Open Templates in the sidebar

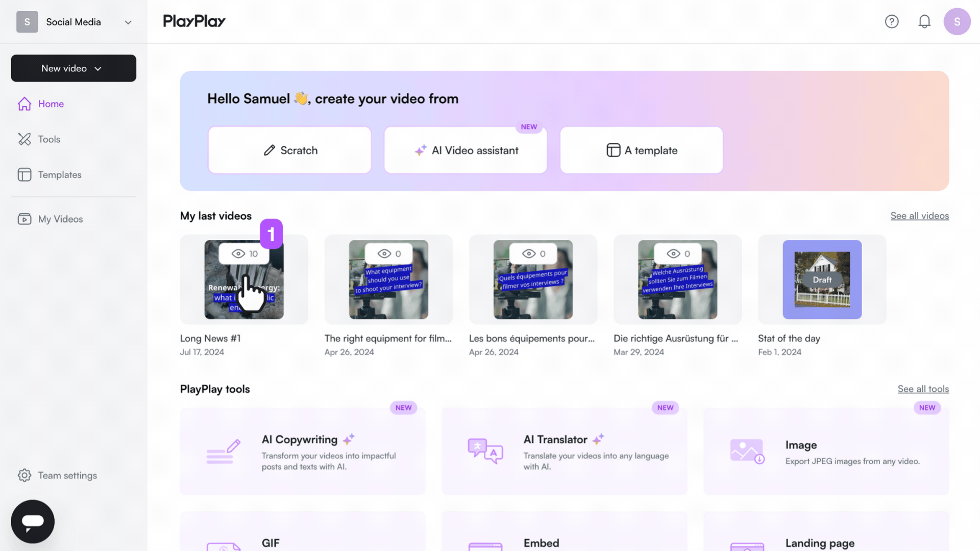pos(60,174)
